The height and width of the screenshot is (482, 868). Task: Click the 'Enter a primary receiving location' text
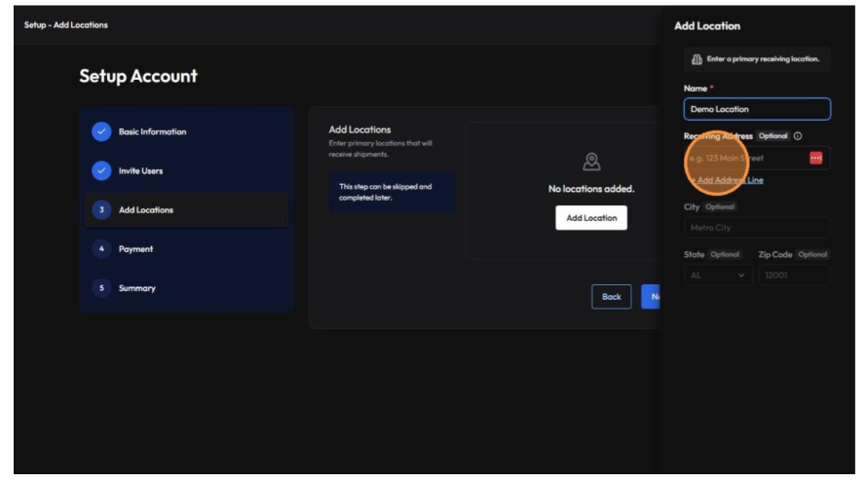pos(763,58)
